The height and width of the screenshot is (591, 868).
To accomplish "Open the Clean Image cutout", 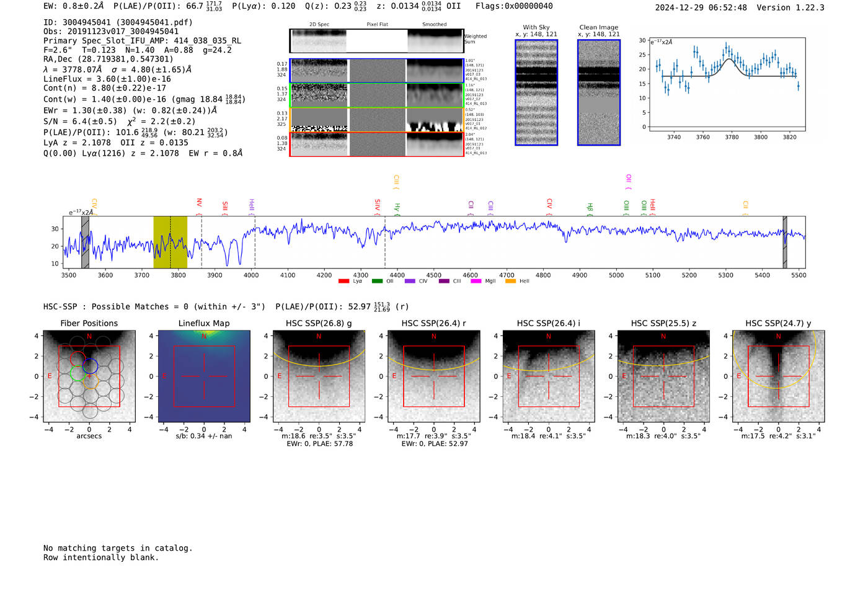I will pos(599,92).
